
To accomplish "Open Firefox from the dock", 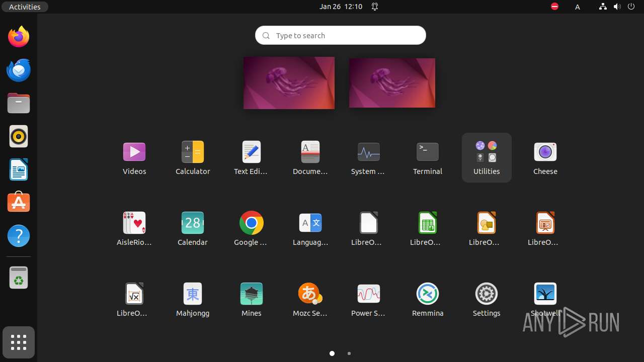I will (19, 37).
